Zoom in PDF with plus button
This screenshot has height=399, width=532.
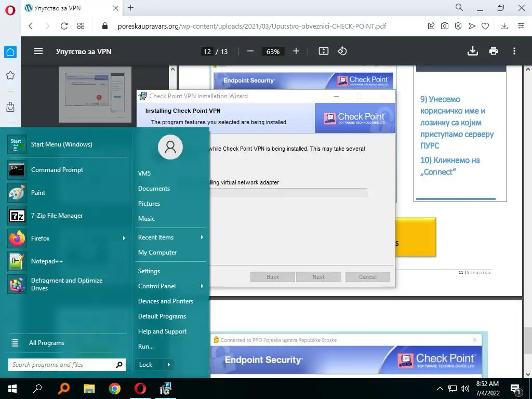(x=296, y=51)
